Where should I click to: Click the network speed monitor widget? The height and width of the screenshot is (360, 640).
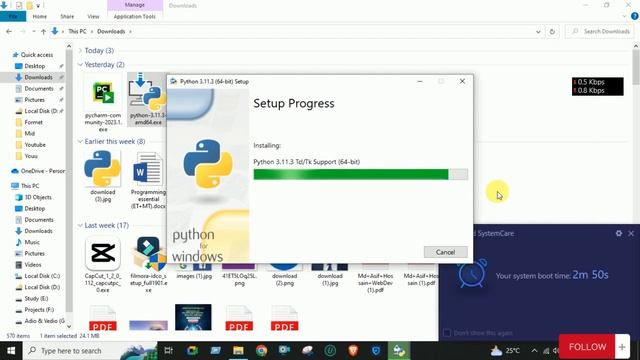point(598,87)
